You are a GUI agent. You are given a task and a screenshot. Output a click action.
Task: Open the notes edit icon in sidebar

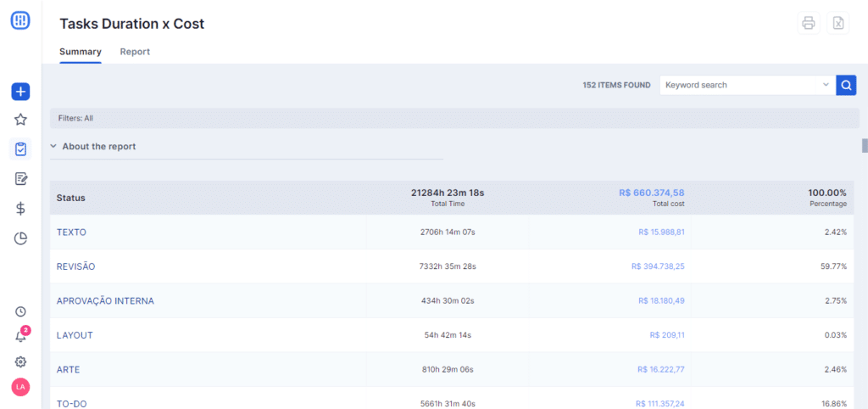point(20,178)
